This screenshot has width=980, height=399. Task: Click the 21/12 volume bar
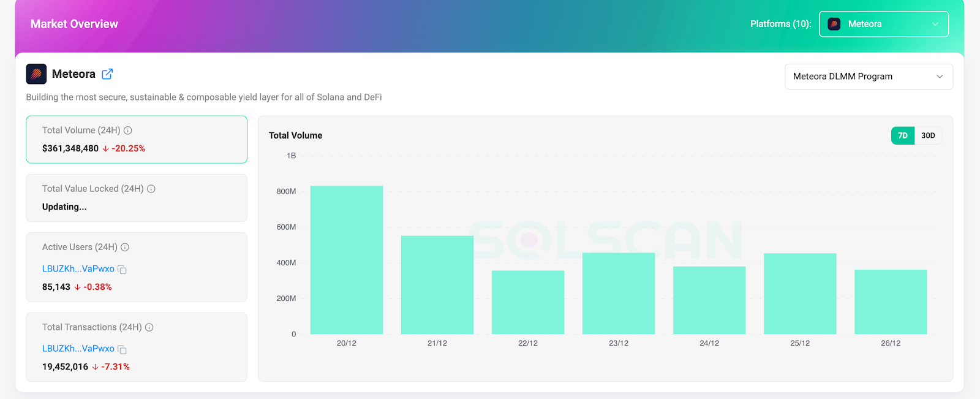click(437, 285)
